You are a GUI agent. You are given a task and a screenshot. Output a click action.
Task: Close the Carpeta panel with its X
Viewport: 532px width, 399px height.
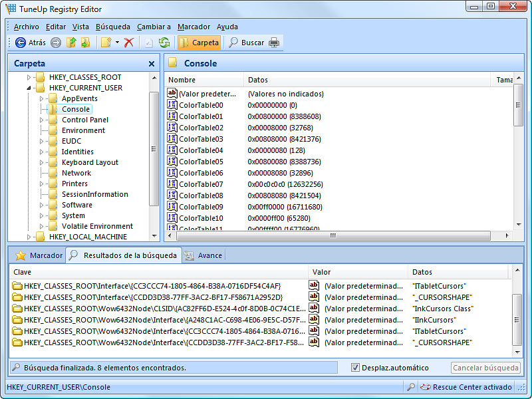[x=152, y=64]
